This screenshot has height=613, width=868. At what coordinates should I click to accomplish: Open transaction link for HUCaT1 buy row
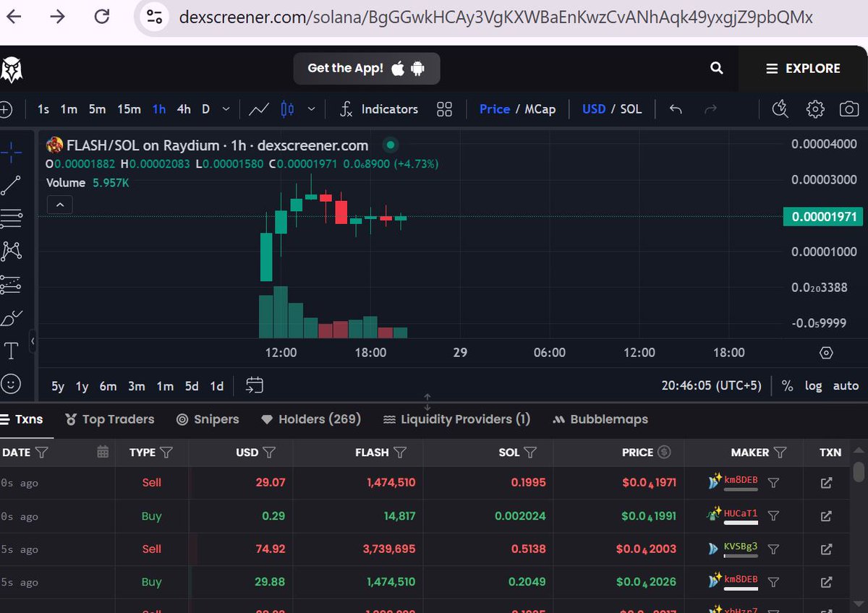tap(826, 516)
